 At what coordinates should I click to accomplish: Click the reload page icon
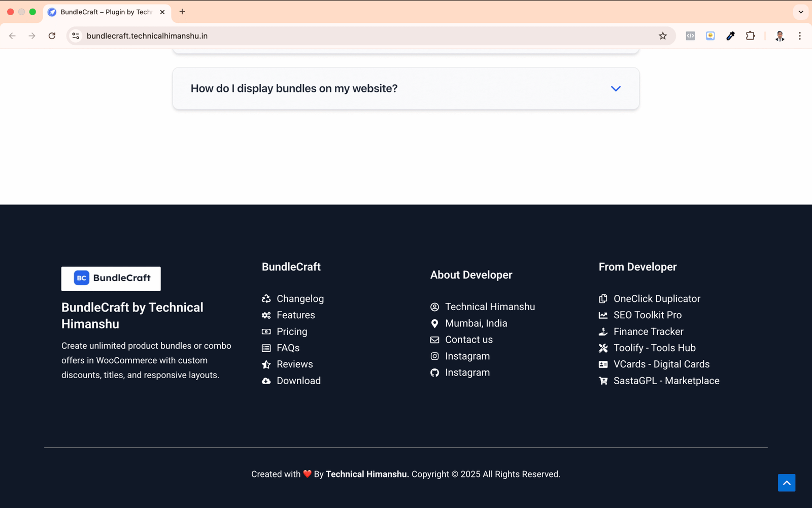click(52, 36)
